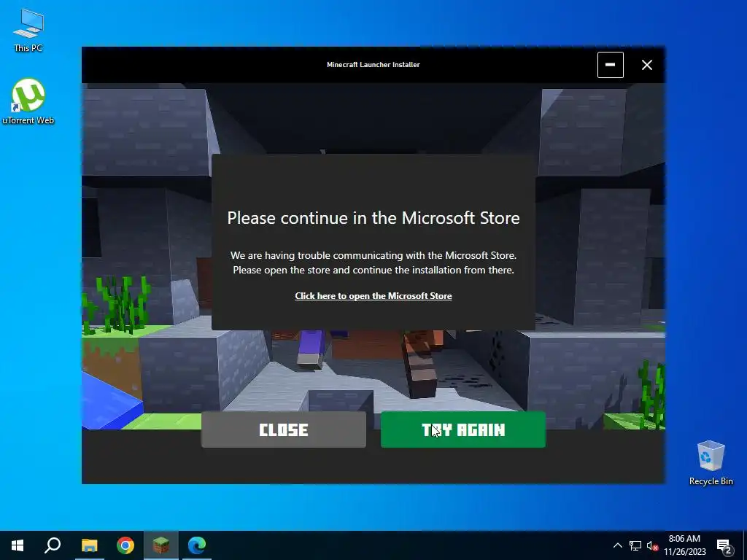747x560 pixels.
Task: Launch File Explorer from the taskbar
Action: click(89, 545)
